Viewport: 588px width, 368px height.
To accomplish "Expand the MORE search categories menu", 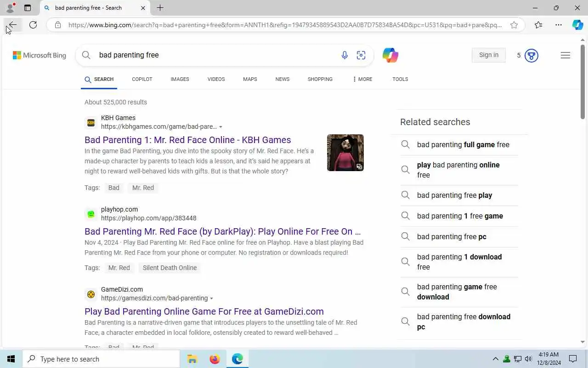I will coord(362,79).
